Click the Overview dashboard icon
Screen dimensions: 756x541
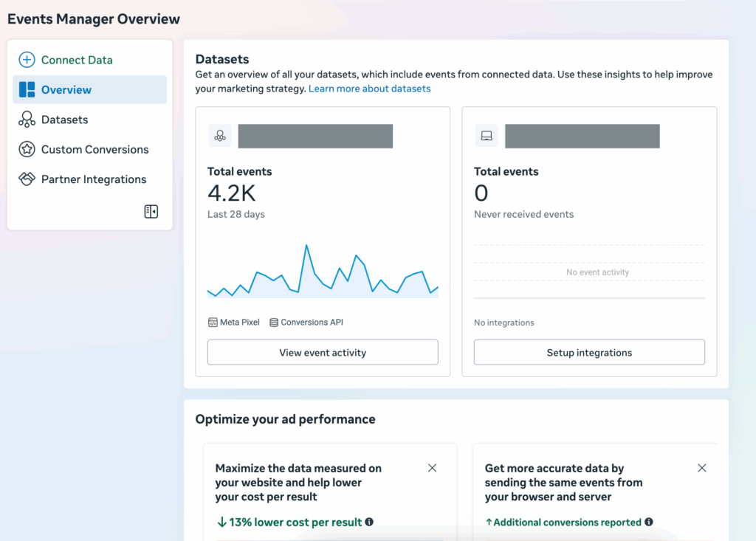(x=27, y=90)
